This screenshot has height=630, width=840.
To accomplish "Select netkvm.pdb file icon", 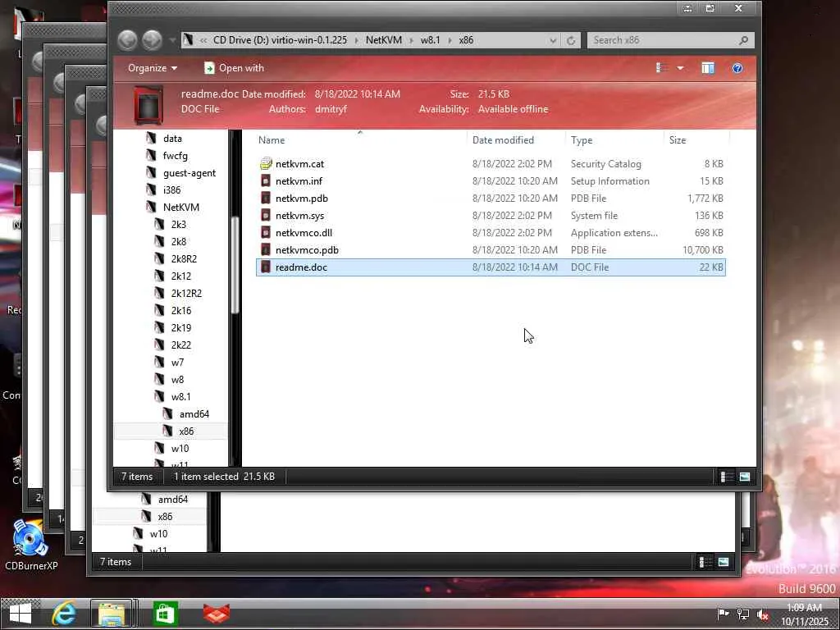I will [x=266, y=199].
